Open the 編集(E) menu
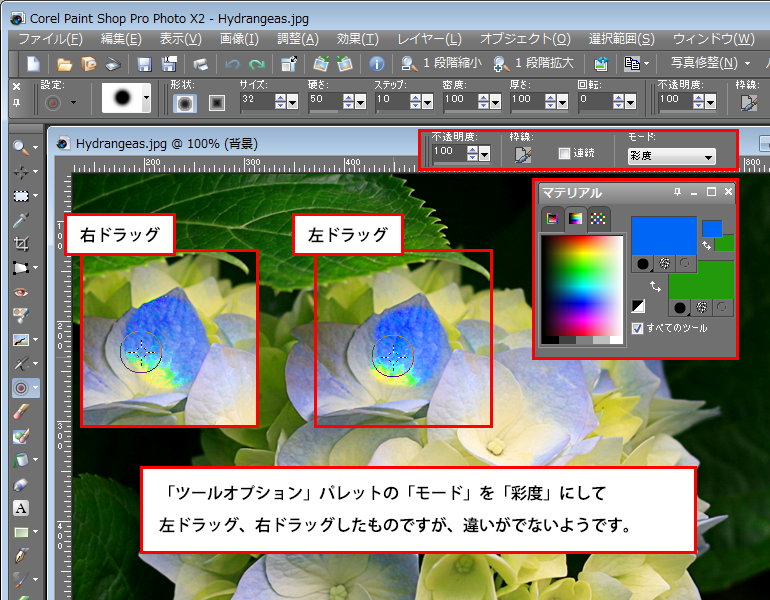770x600 pixels. pyautogui.click(x=121, y=39)
